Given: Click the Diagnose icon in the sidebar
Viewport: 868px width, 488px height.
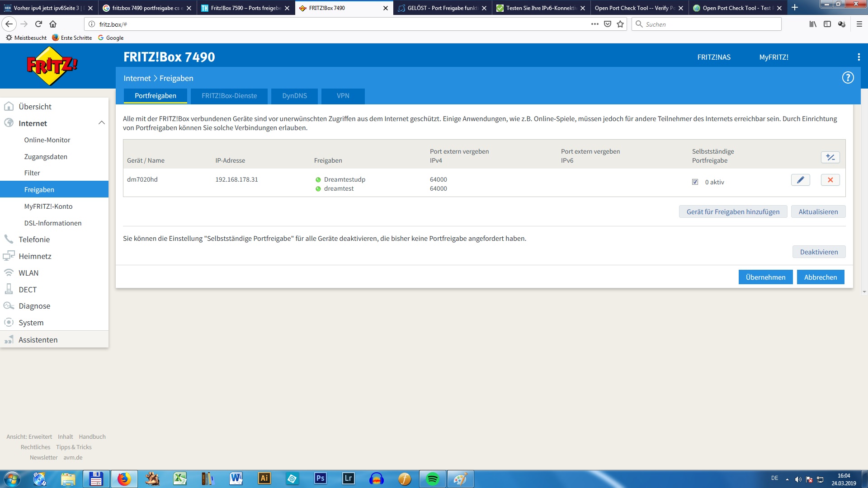Looking at the screenshot, I should [9, 306].
